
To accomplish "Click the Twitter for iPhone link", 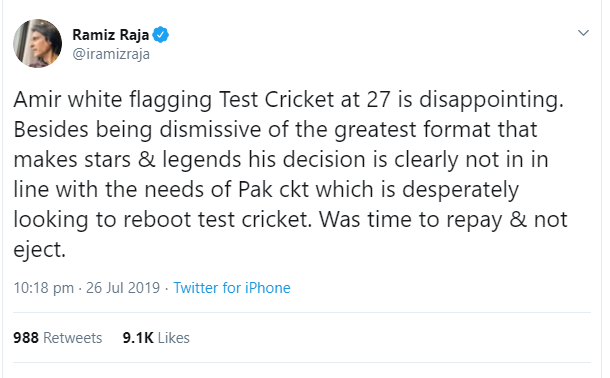I will [x=232, y=288].
